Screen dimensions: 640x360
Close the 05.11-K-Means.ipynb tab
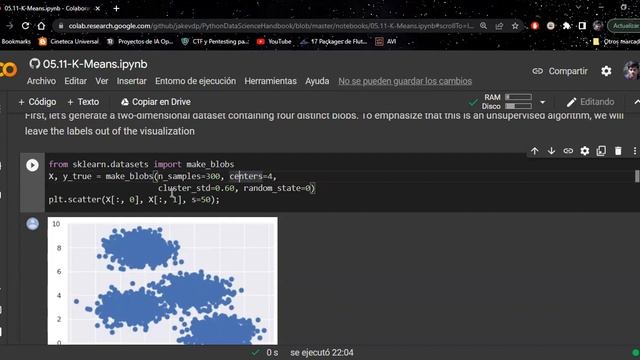coord(98,8)
